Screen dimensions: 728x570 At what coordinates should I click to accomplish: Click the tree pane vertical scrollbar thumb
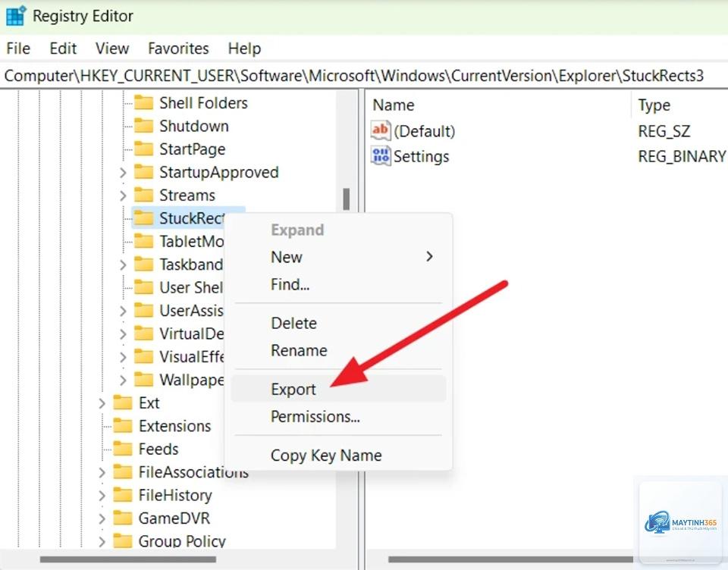click(x=347, y=199)
